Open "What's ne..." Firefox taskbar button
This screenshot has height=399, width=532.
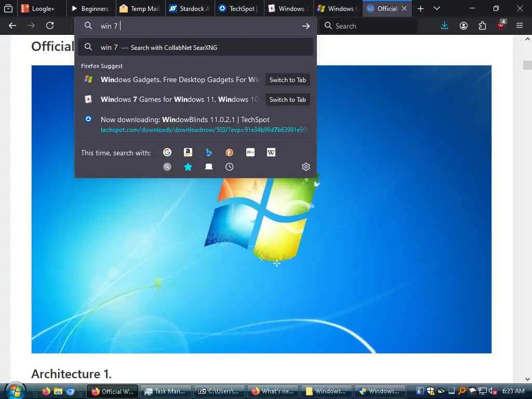tap(273, 391)
